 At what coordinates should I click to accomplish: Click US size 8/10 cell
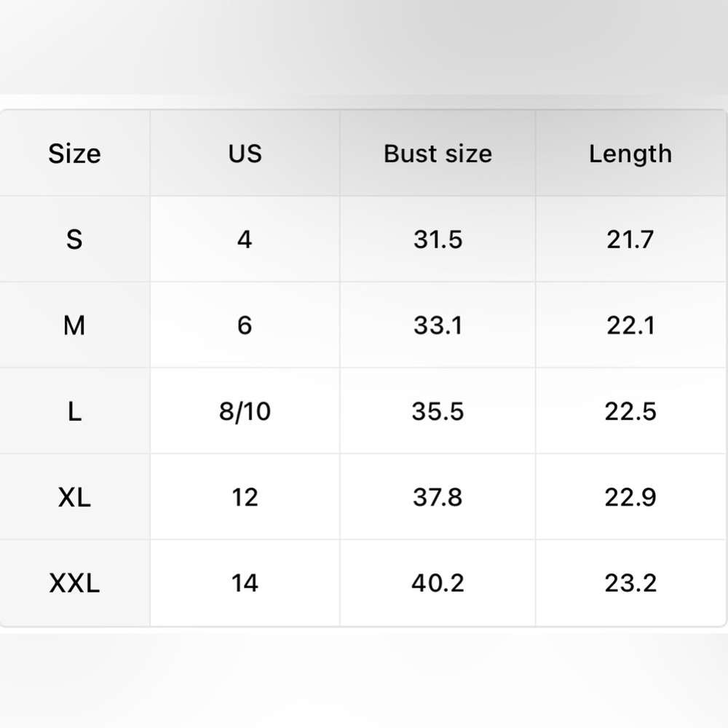[x=245, y=411]
